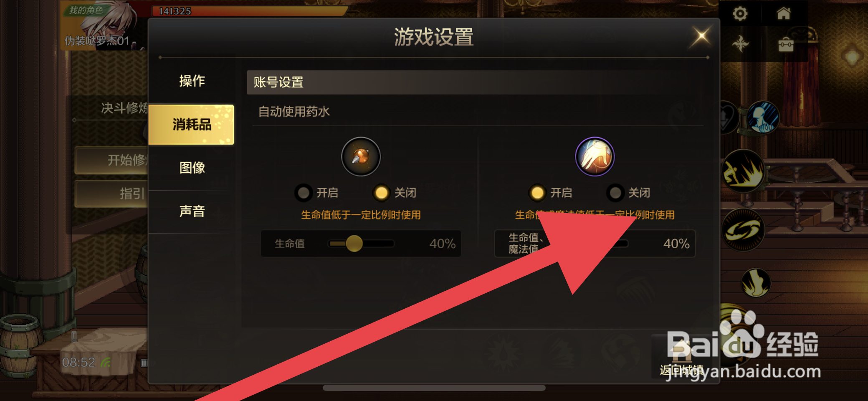Tap the blue silhouette character skill icon

(x=763, y=118)
